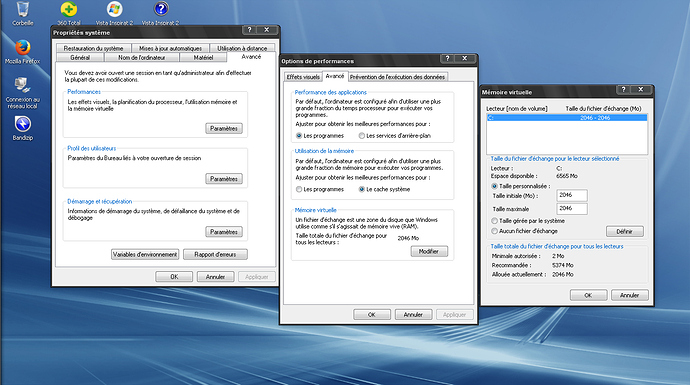Click OK in Propriétés système
Viewport: 690px width, 385px height.
point(174,277)
